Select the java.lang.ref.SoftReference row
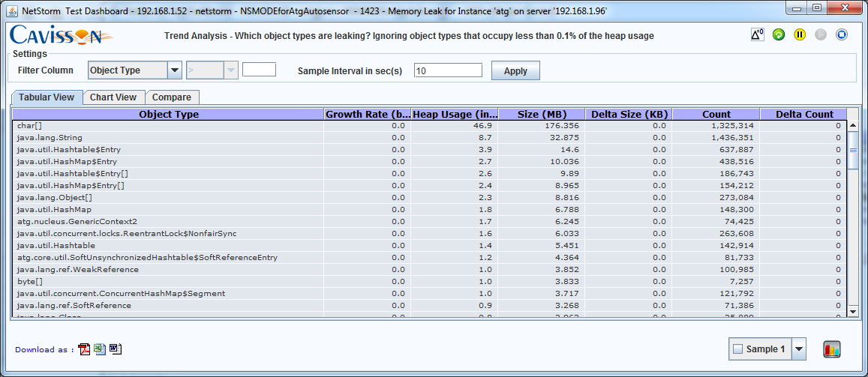This screenshot has width=868, height=377. tap(430, 305)
